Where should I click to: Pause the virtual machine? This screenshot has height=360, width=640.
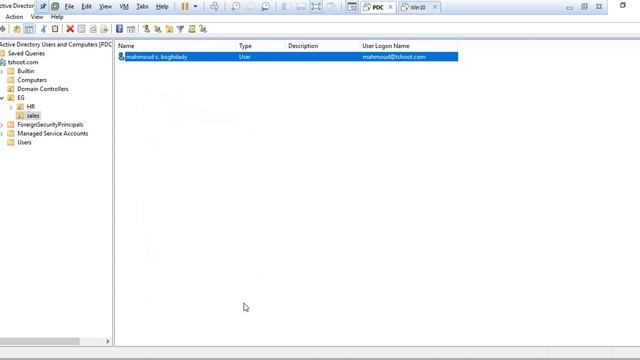click(185, 7)
